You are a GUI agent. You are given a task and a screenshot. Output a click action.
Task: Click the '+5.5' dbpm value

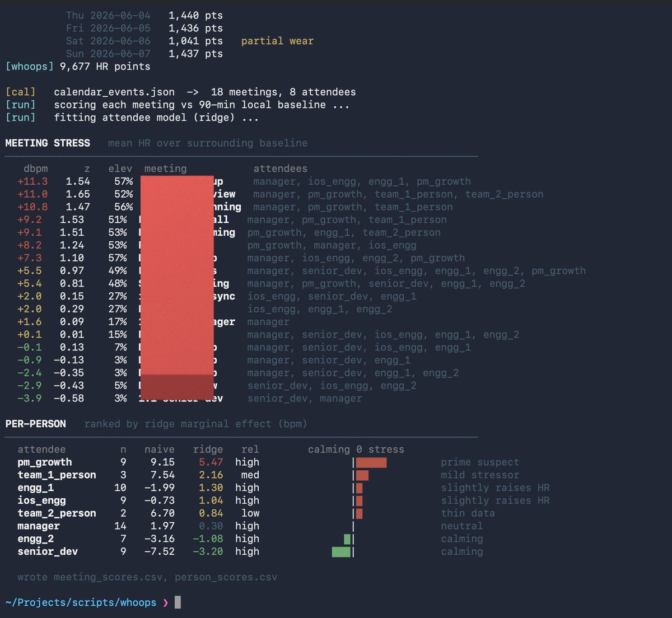[x=29, y=271]
